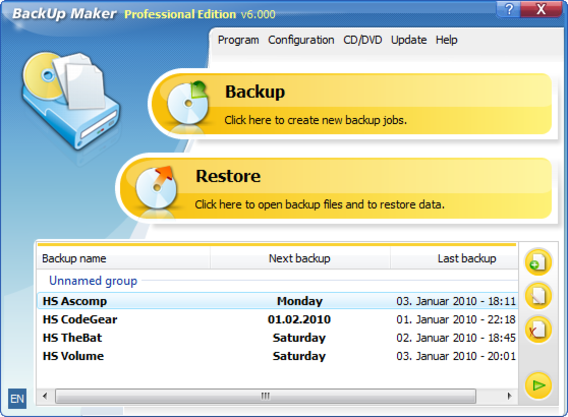The image size is (568, 417).
Task: Sort by Next backup column header
Action: click(300, 258)
